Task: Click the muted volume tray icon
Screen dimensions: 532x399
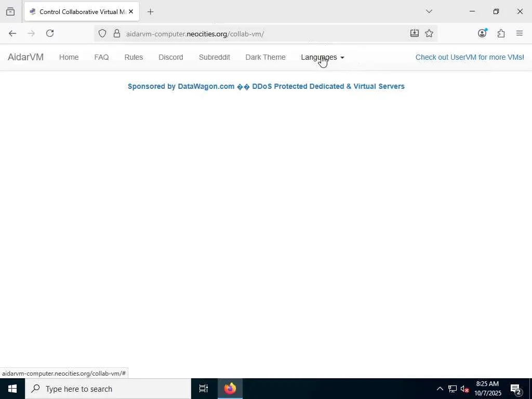Action: tap(465, 389)
